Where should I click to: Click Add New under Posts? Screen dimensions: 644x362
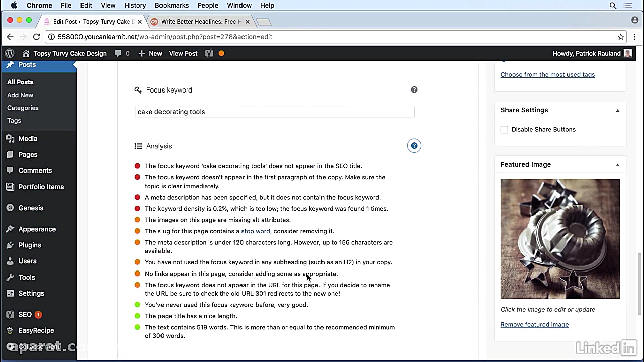(20, 95)
